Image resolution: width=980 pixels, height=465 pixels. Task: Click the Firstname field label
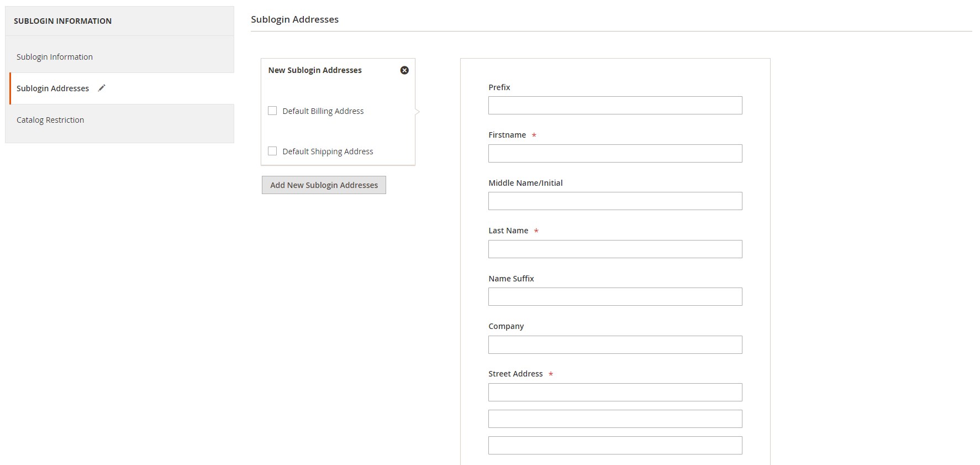click(507, 135)
